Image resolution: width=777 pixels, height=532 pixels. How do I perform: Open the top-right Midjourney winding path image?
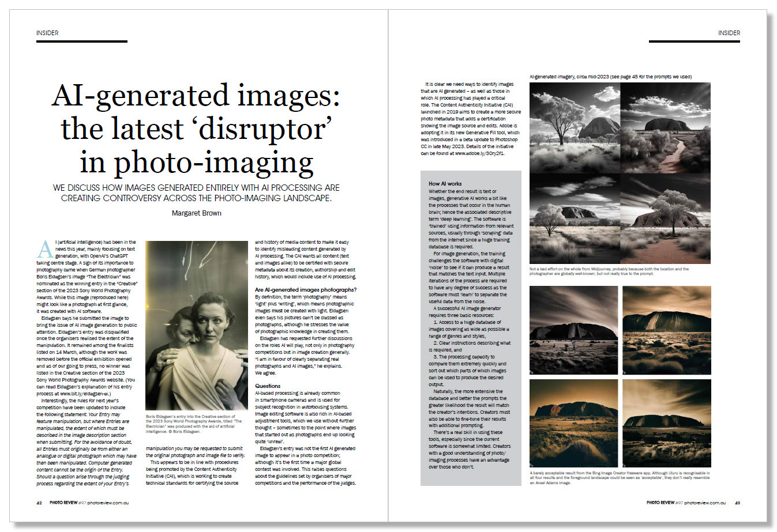tap(666, 127)
